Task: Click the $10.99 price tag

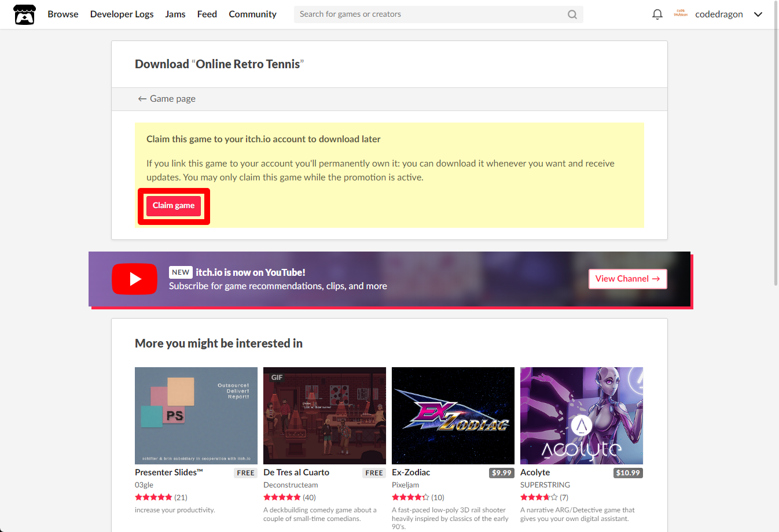Action: 628,473
